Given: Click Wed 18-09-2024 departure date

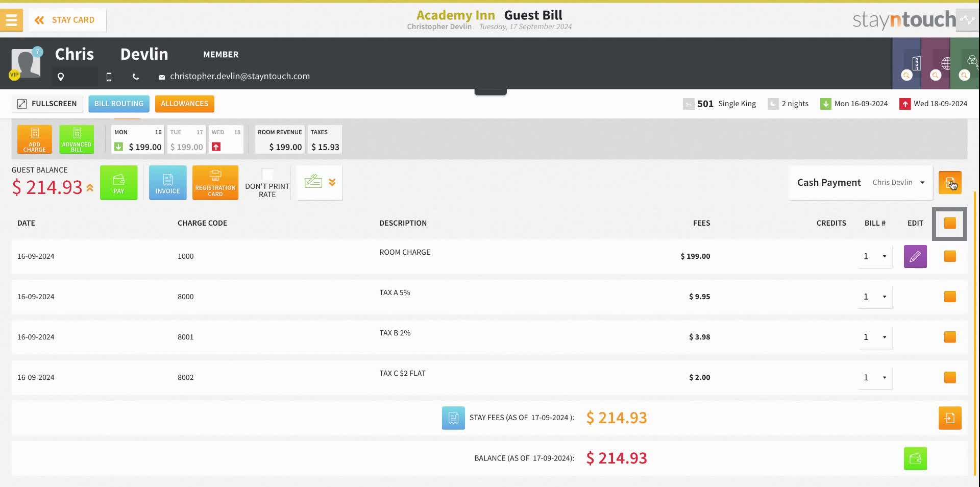Looking at the screenshot, I should (x=940, y=104).
